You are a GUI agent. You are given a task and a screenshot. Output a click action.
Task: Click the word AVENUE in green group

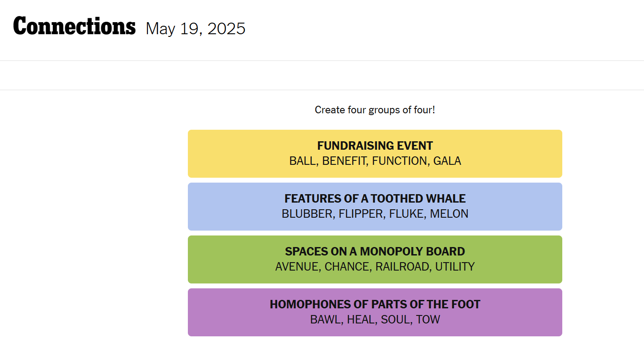tap(298, 267)
